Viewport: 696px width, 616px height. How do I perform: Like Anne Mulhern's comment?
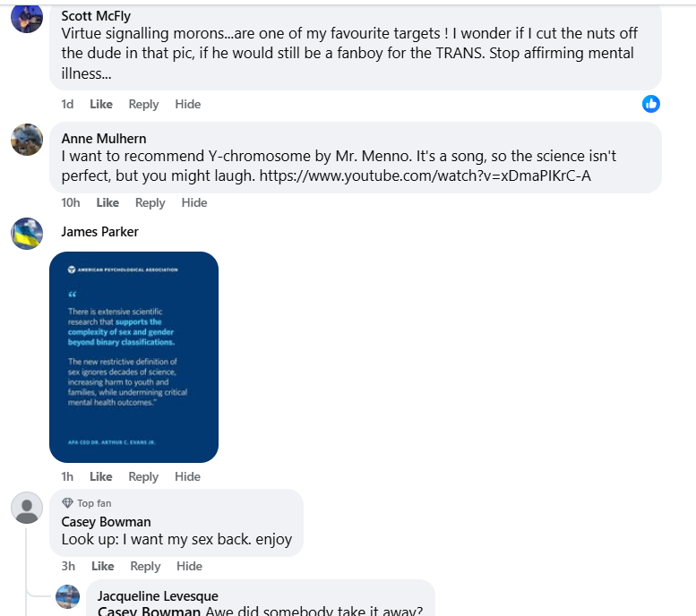[107, 202]
